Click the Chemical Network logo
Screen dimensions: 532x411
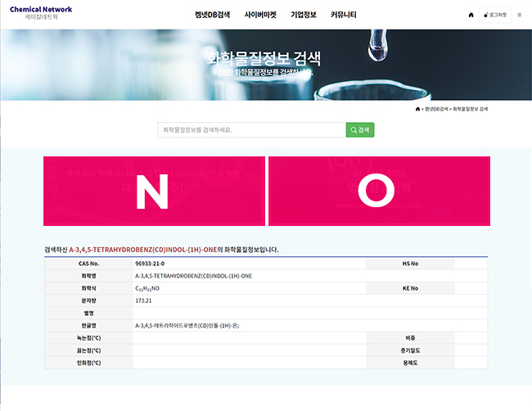pyautogui.click(x=41, y=12)
